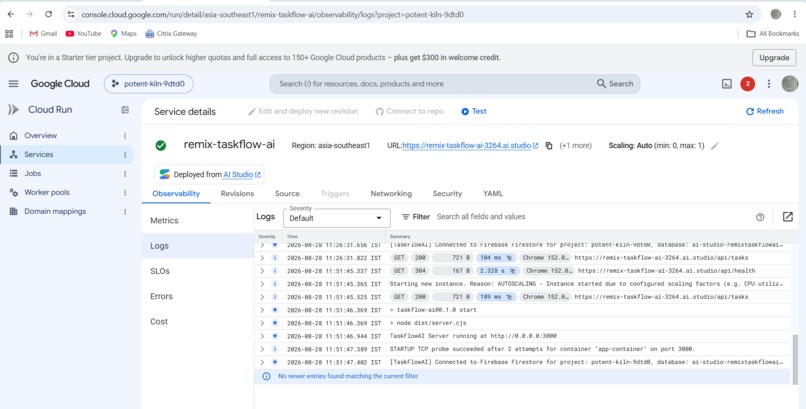
Task: Select Cost in observability menu
Action: coord(198,321)
